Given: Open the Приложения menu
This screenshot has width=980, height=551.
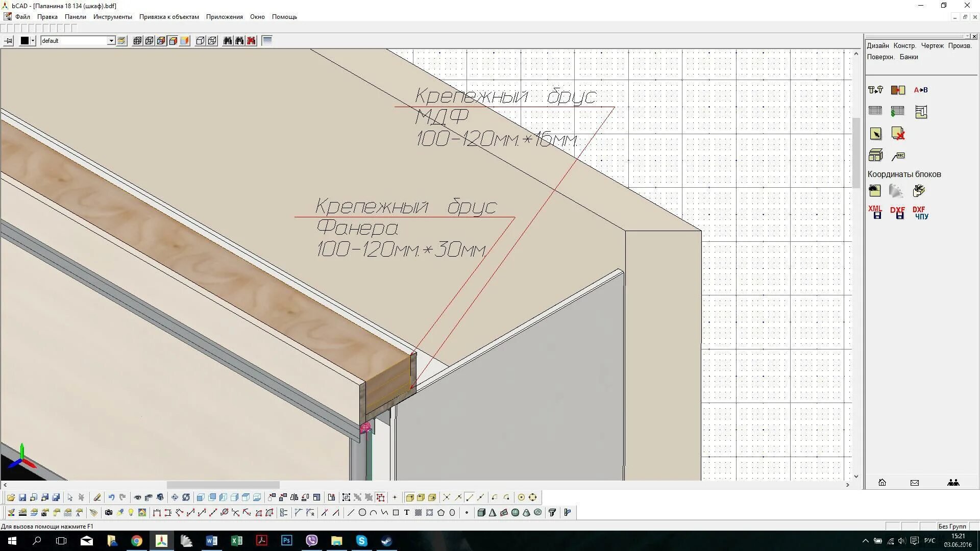Looking at the screenshot, I should (x=224, y=17).
